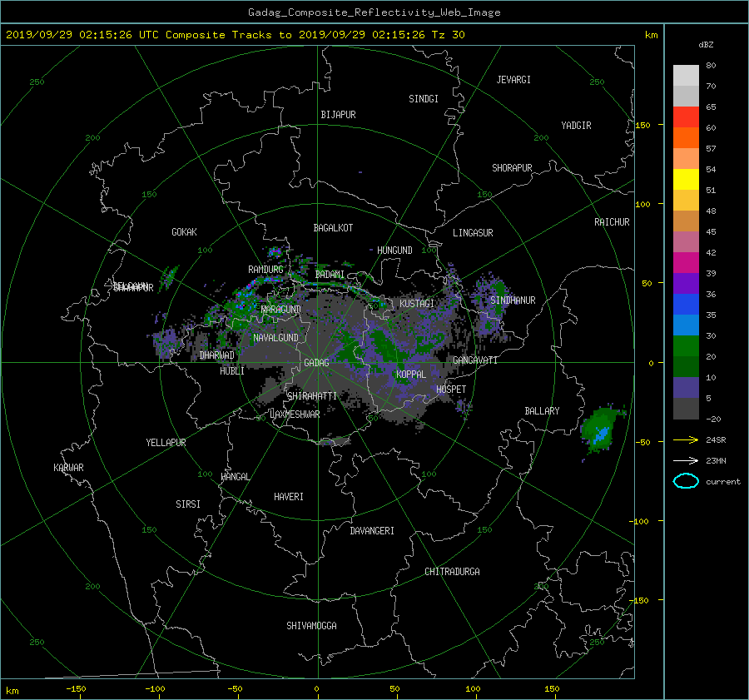The width and height of the screenshot is (749, 700).
Task: Click the UTC Composite Tracks timestamp header
Action: 235,34
